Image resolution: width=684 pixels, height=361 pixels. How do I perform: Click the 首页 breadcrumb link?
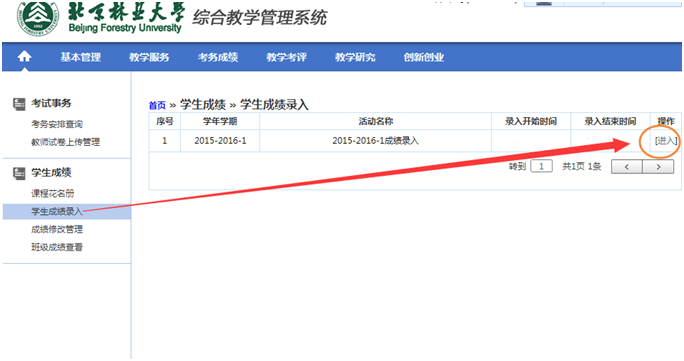coord(157,105)
